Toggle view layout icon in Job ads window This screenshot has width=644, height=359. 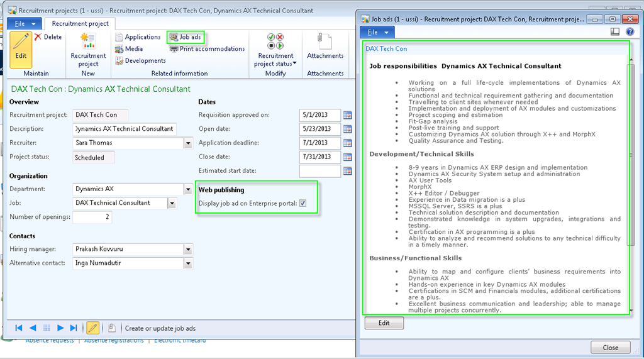(x=615, y=31)
